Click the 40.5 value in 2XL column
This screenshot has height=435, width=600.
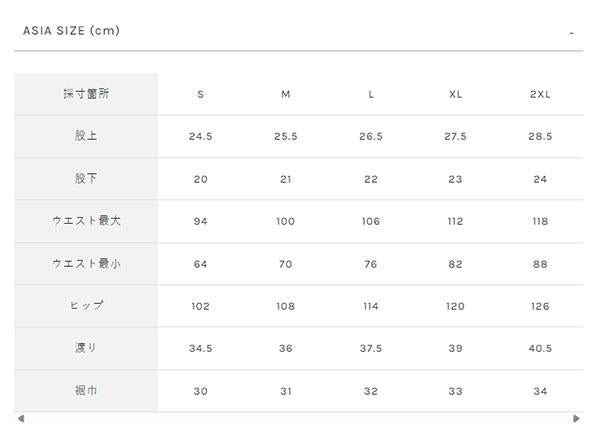(x=540, y=348)
